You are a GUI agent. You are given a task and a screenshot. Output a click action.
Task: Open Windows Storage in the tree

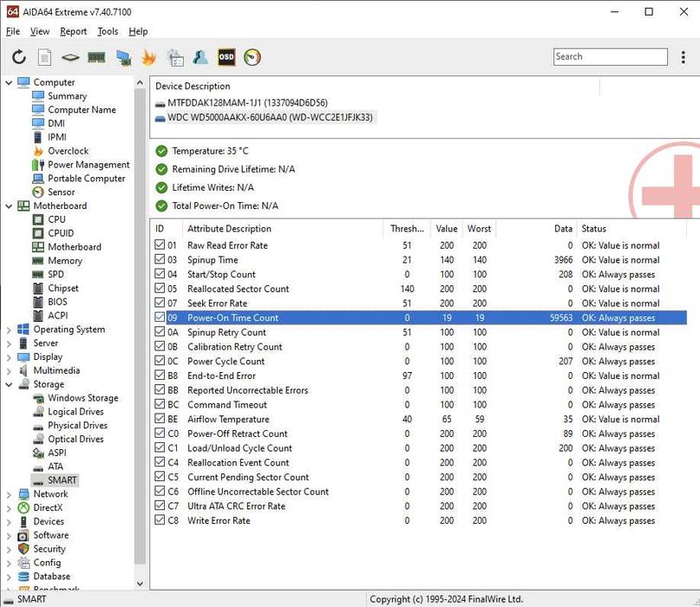(83, 398)
